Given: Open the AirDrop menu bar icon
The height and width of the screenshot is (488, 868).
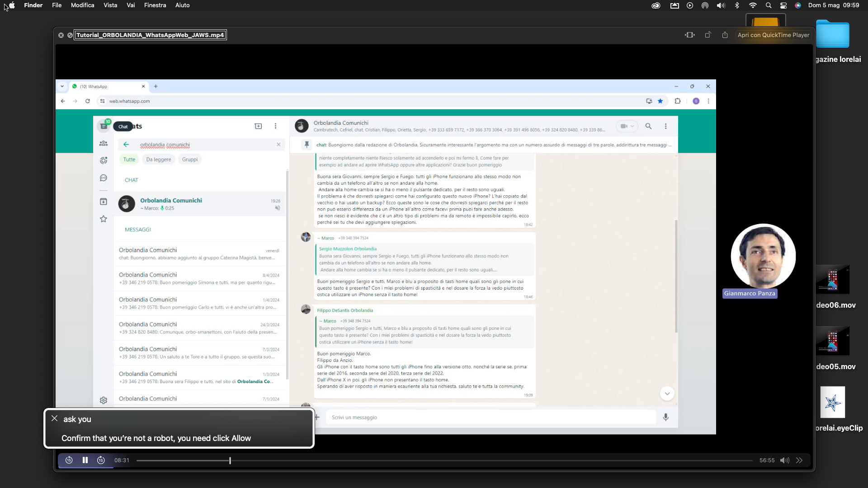Looking at the screenshot, I should click(705, 5).
